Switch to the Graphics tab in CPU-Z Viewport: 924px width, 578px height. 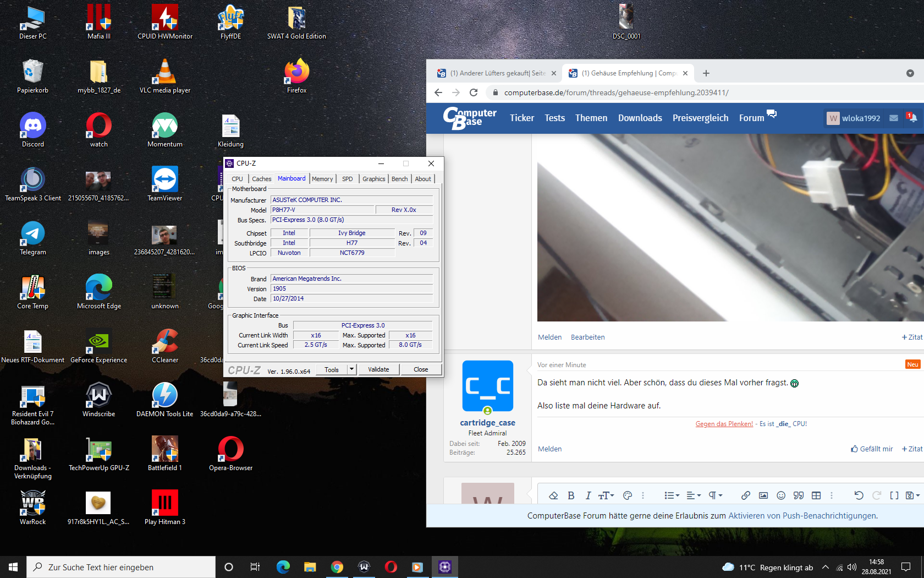tap(374, 179)
